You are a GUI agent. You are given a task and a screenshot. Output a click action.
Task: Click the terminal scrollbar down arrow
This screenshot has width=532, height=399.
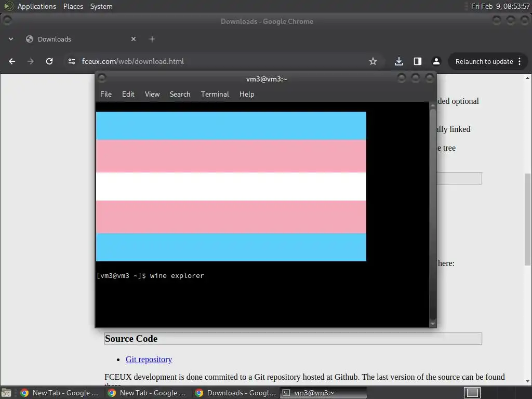[x=433, y=324]
